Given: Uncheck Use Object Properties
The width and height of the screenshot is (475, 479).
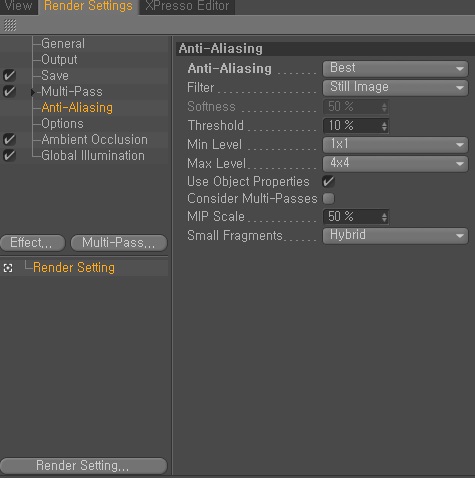Looking at the screenshot, I should point(328,182).
